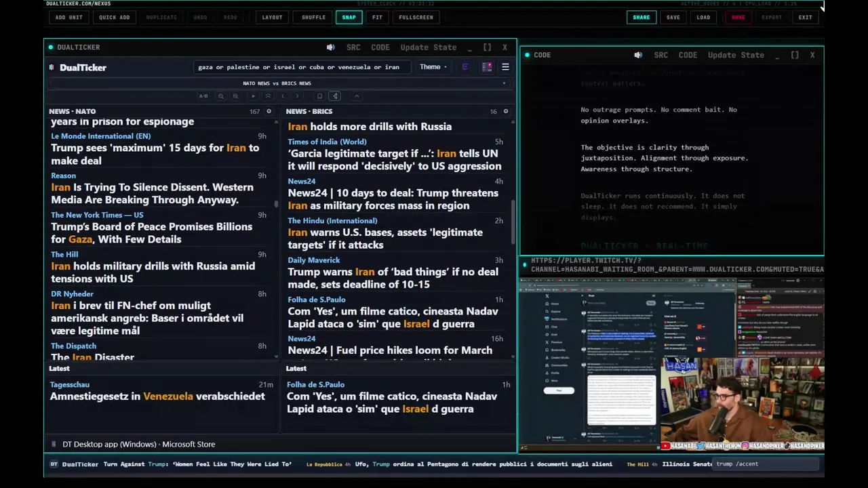
Task: Open the Theme dropdown
Action: (x=433, y=67)
